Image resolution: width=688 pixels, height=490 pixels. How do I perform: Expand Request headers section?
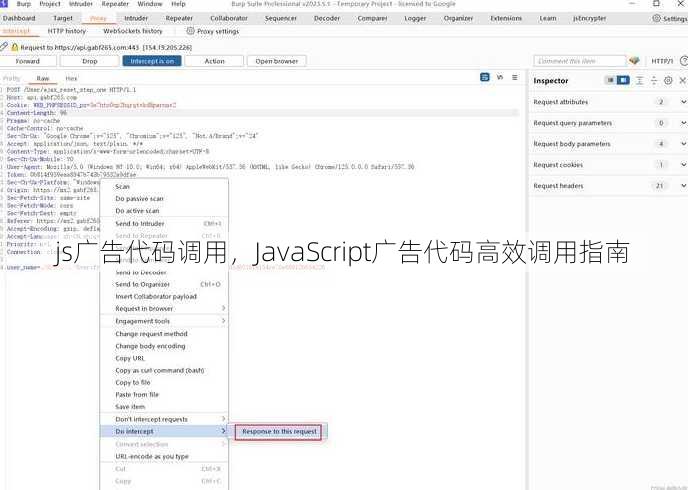pos(683,186)
